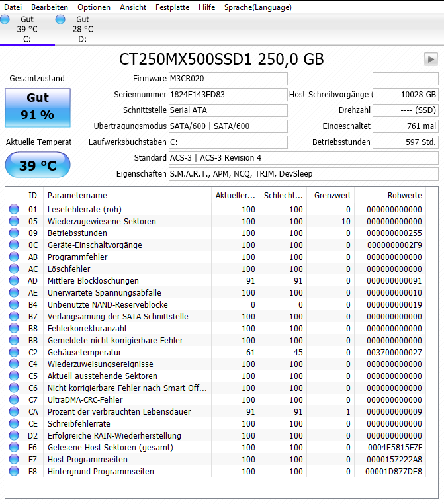Click the Übertragungsmodus field SATA/600
This screenshot has width=444, height=504.
click(x=228, y=126)
